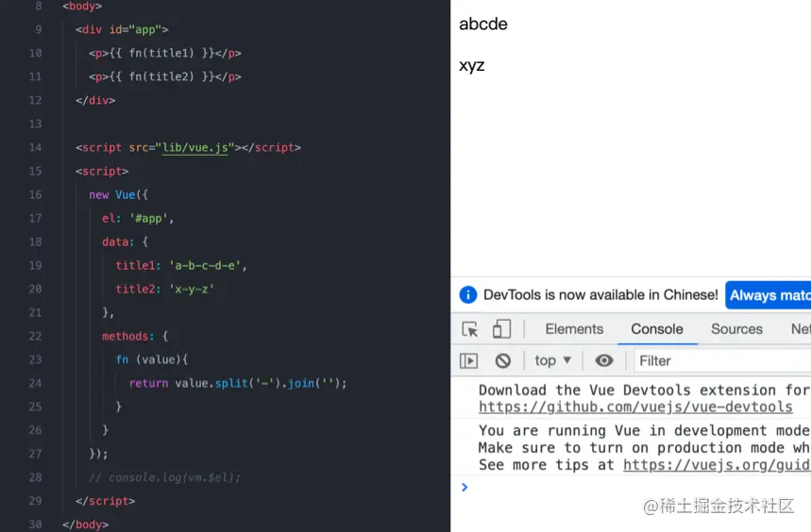The image size is (811, 532).
Task: Place cursor on title1: 'a-b-c-d-e' line
Action: click(x=181, y=265)
